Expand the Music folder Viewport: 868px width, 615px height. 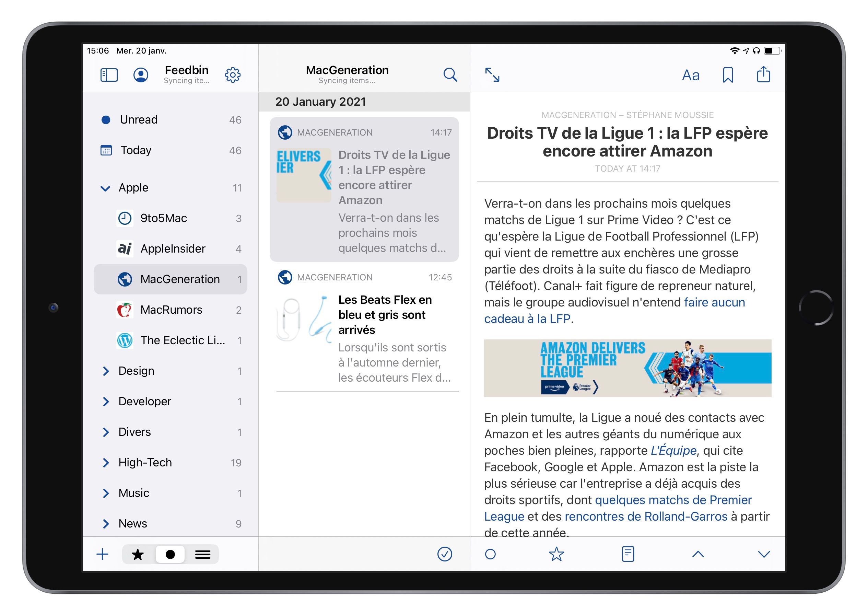coord(106,493)
